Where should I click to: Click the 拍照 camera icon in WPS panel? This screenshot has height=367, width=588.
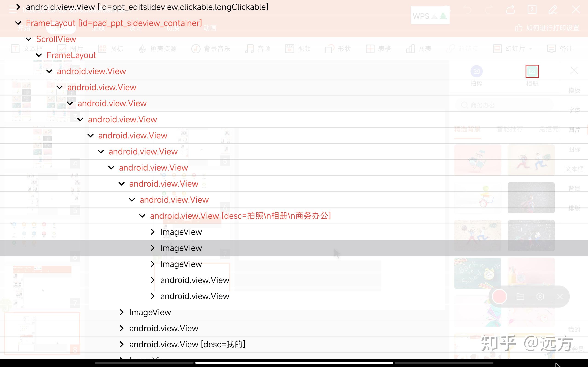476,71
